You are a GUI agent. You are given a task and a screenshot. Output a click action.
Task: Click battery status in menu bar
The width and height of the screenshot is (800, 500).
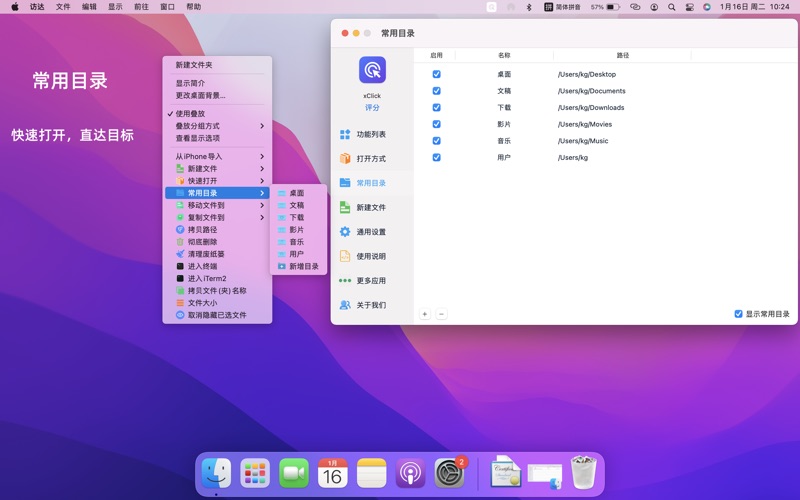(x=605, y=7)
